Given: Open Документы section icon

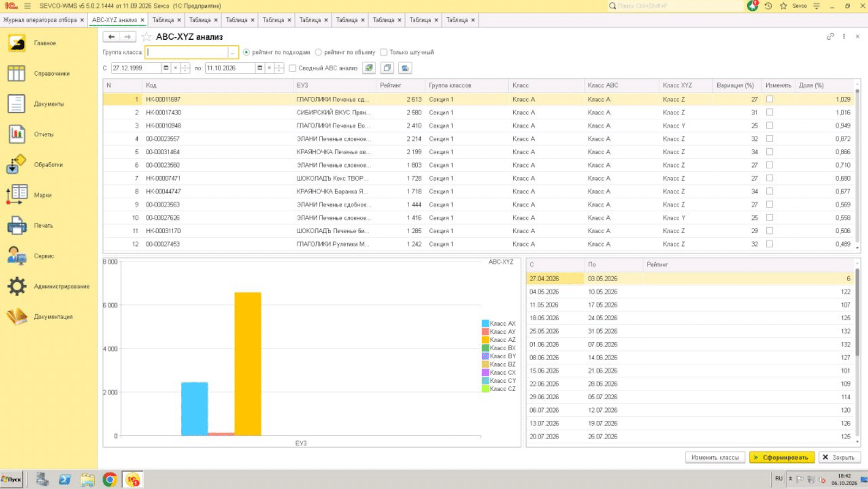Looking at the screenshot, I should (x=16, y=104).
